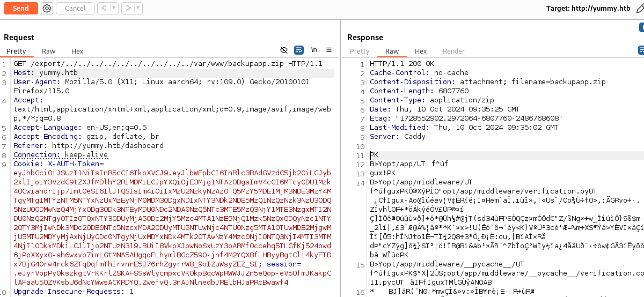The width and height of the screenshot is (644, 297).
Task: Click the GET request path line
Action: pos(167,64)
